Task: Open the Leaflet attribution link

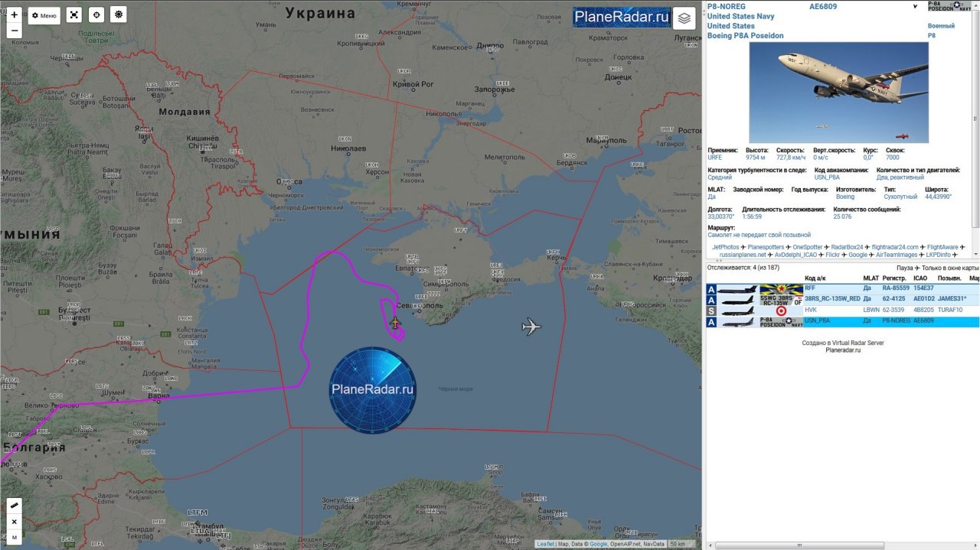Action: click(546, 544)
